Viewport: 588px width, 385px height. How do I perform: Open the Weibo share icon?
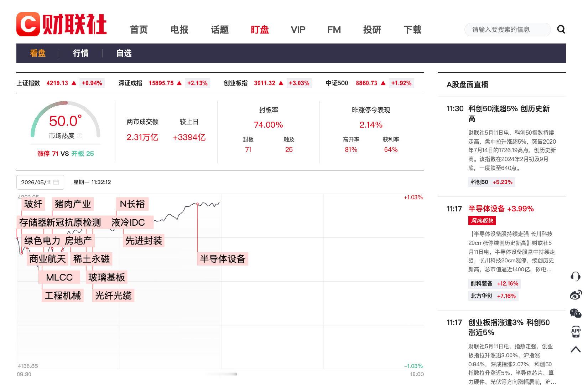[576, 295]
